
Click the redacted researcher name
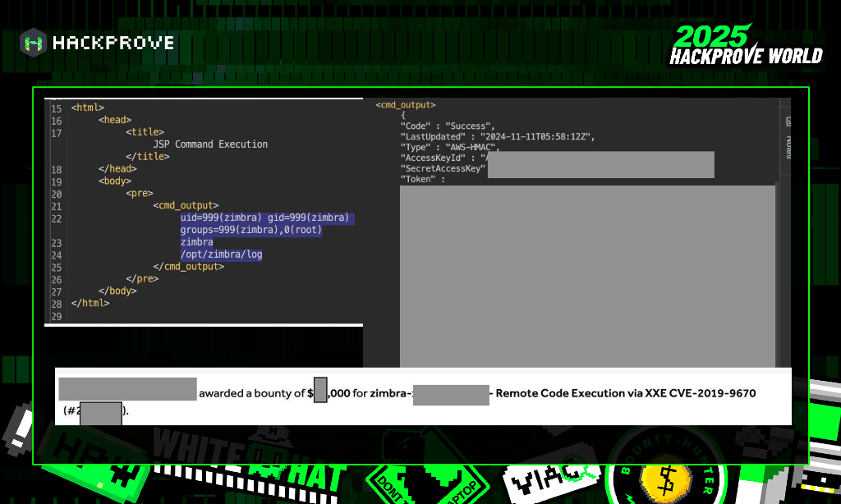point(127,389)
